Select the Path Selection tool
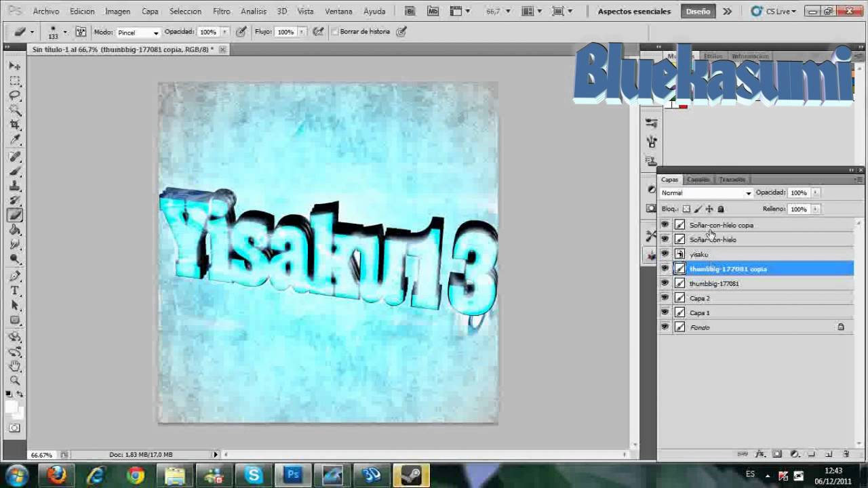Screen dimensions: 868x488 [x=15, y=306]
